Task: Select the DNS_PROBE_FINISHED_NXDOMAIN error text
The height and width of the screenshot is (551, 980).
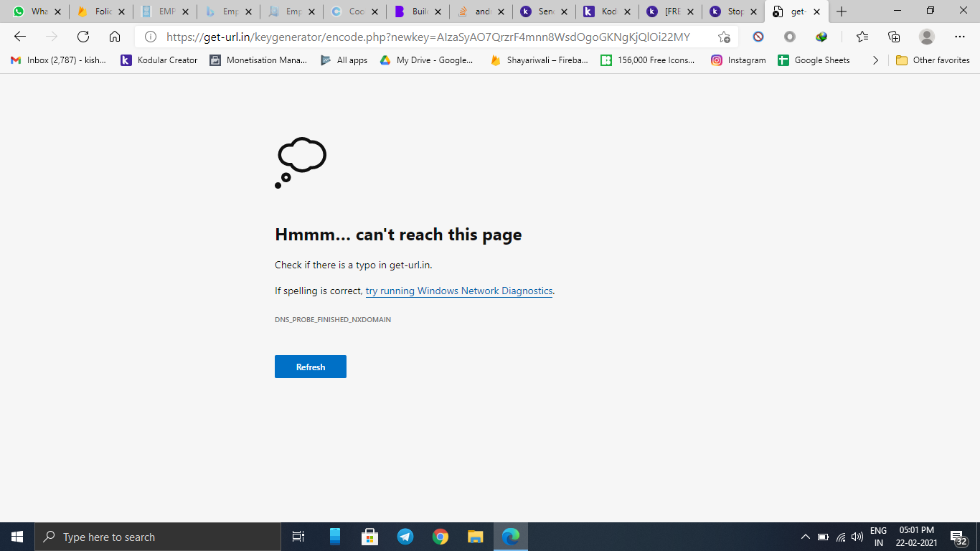Action: coord(333,319)
